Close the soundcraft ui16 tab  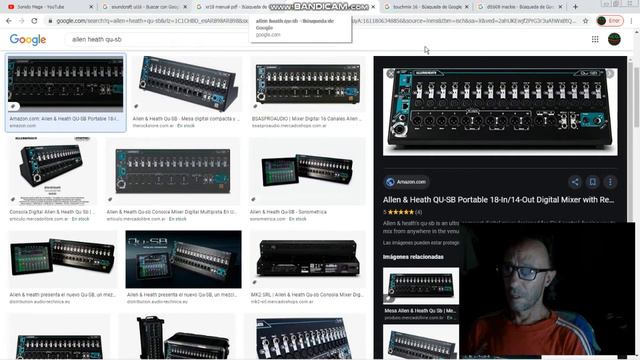point(185,7)
